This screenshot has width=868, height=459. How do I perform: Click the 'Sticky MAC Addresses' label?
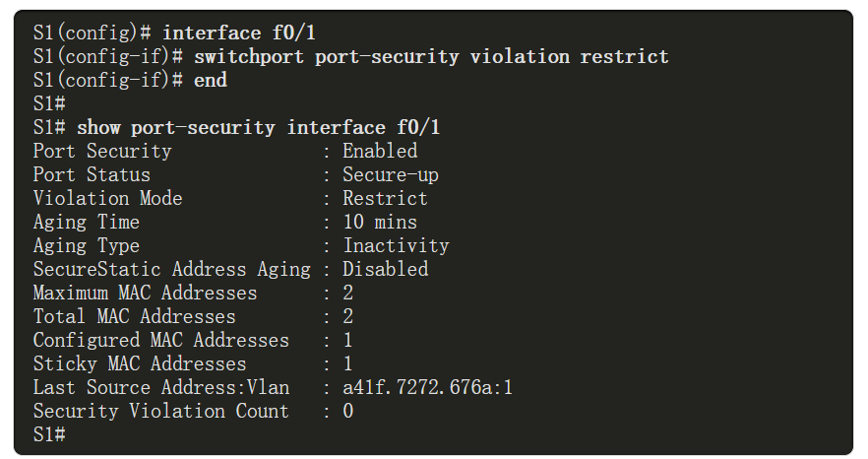coord(140,363)
